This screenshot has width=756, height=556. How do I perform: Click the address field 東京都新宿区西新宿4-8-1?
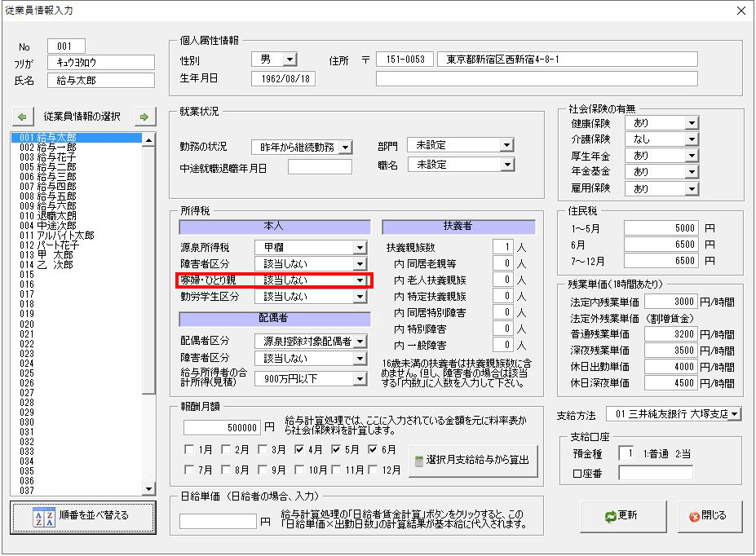pyautogui.click(x=568, y=60)
